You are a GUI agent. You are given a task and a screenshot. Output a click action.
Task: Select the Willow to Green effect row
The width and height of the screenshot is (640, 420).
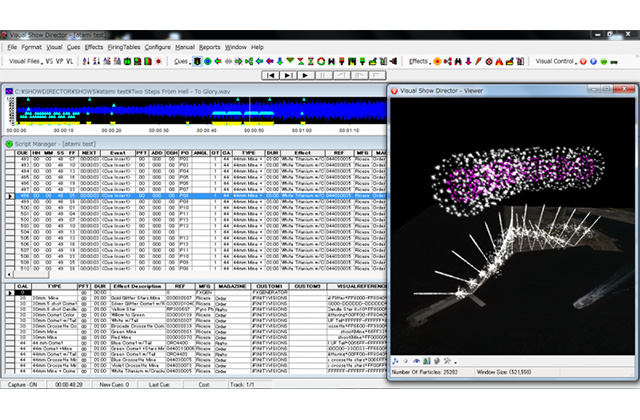(x=196, y=315)
